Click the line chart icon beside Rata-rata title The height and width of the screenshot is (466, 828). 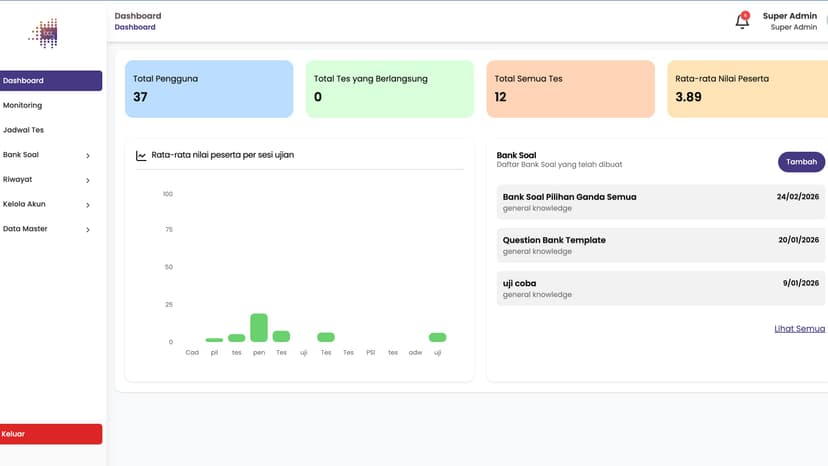point(141,155)
